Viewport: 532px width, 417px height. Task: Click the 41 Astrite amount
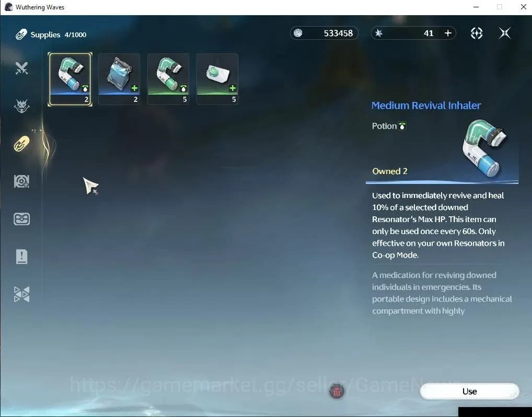tap(429, 33)
